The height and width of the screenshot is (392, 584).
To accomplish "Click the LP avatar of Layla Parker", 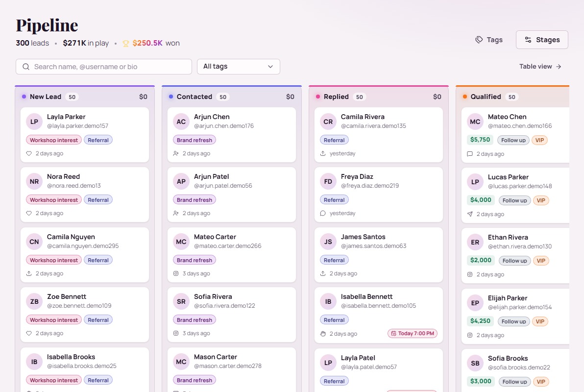I will 34,122.
